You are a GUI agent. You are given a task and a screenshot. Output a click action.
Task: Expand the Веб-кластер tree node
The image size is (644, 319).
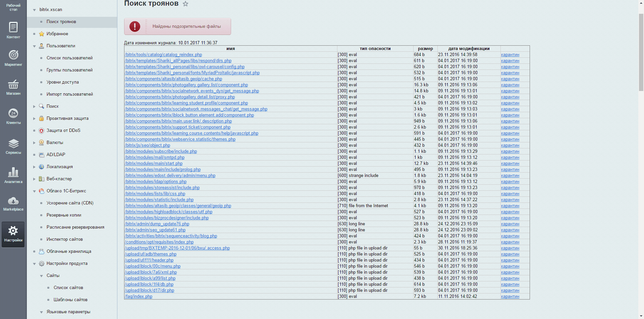click(x=34, y=179)
